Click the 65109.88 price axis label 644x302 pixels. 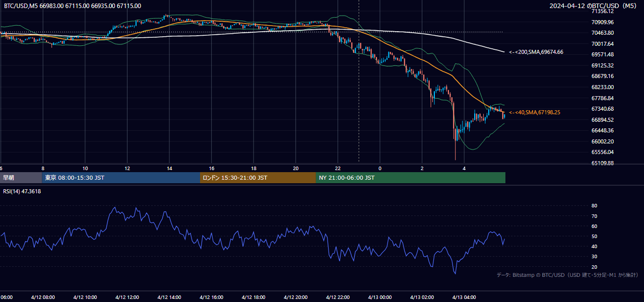coord(603,163)
